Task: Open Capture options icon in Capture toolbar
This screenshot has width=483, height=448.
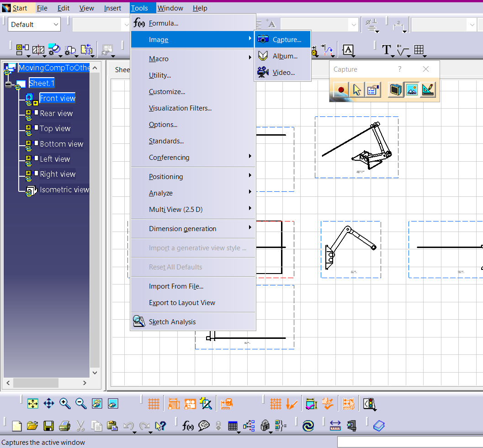Action: (373, 90)
